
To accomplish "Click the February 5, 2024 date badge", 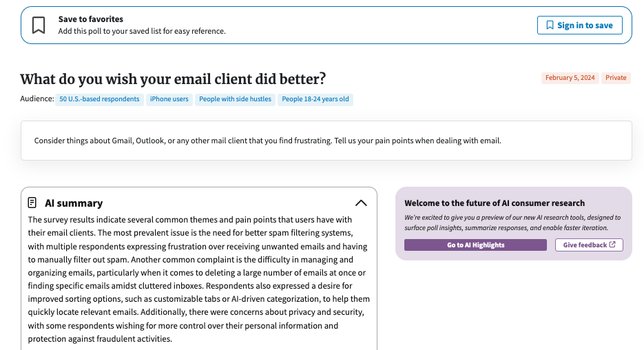I will point(570,78).
